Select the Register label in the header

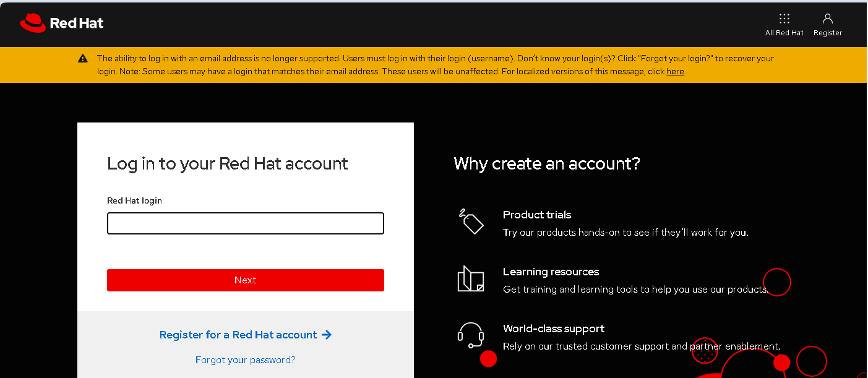(827, 33)
